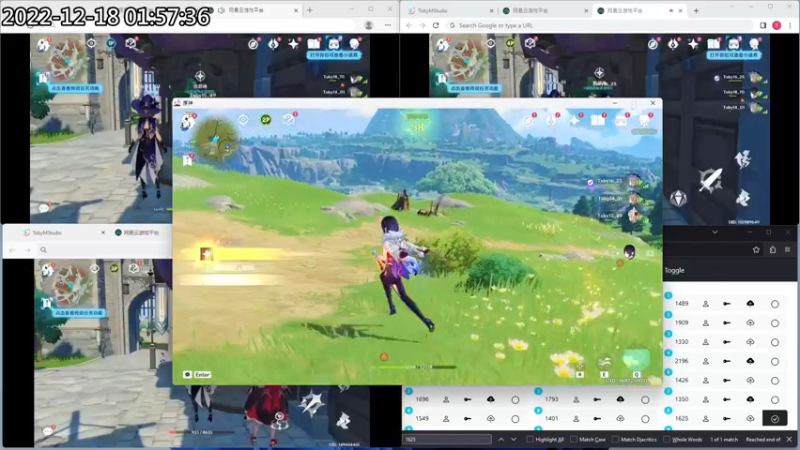Select active third tab in top-right Chrome

pyautogui.click(x=638, y=10)
